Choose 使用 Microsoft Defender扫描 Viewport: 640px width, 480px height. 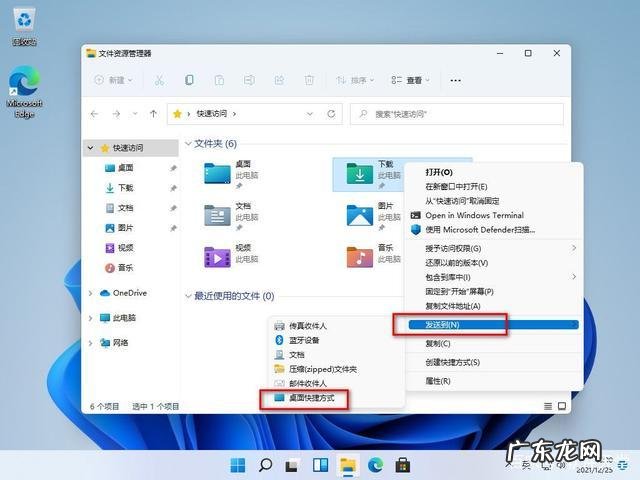(493, 230)
